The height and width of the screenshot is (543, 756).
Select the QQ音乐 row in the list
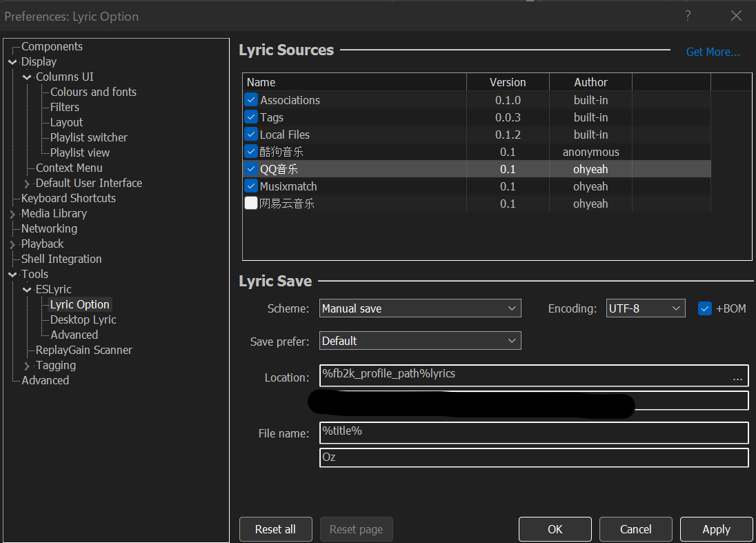345,168
